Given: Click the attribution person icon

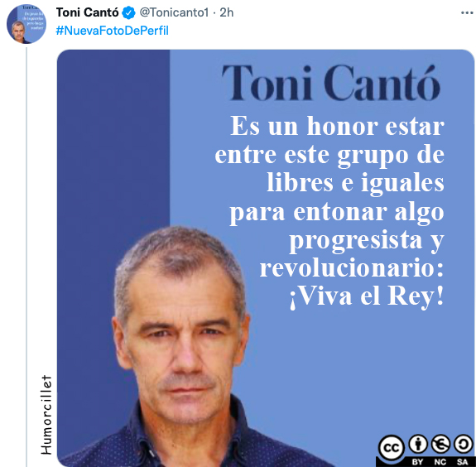Looking at the screenshot, I should pyautogui.click(x=418, y=444).
